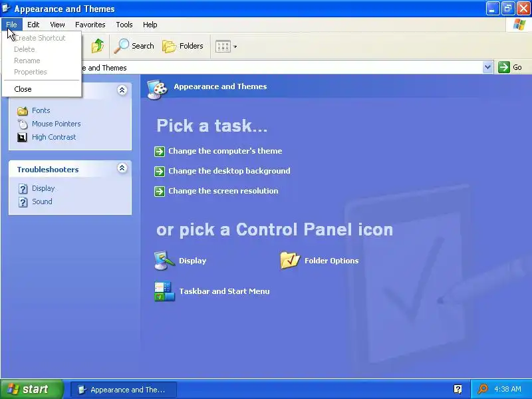Click the question mark tray icon
Screen dimensions: 532x399
tap(458, 389)
